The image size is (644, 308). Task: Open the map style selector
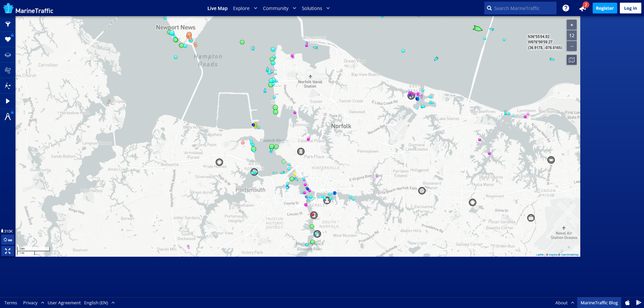(572, 60)
